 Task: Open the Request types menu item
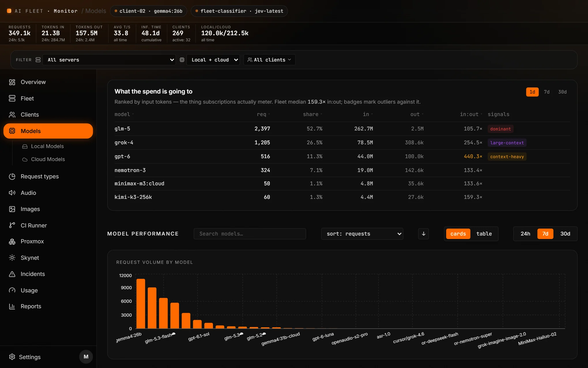pos(48,176)
